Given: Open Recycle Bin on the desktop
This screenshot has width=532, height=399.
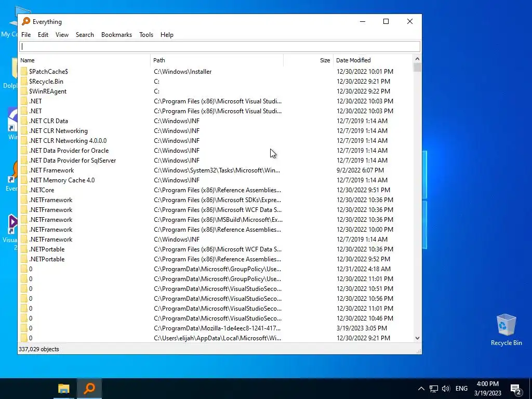Looking at the screenshot, I should (x=506, y=330).
